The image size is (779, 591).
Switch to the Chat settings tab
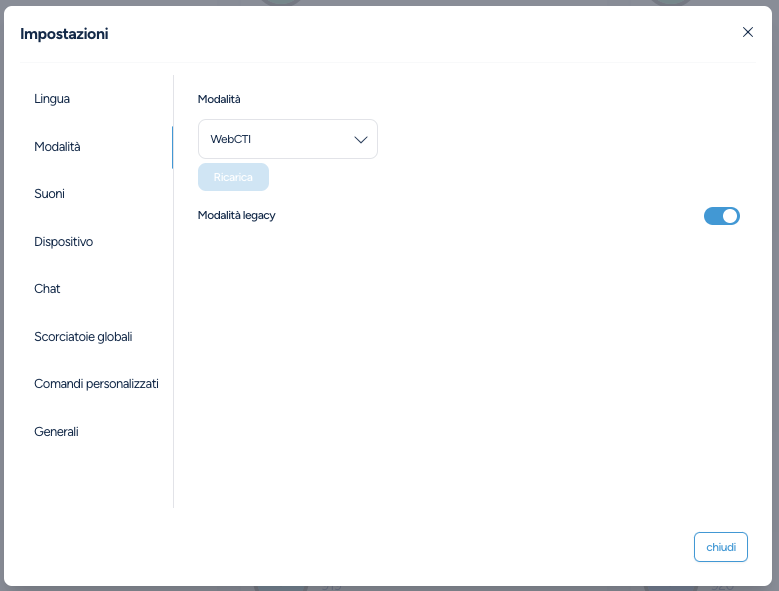(47, 288)
